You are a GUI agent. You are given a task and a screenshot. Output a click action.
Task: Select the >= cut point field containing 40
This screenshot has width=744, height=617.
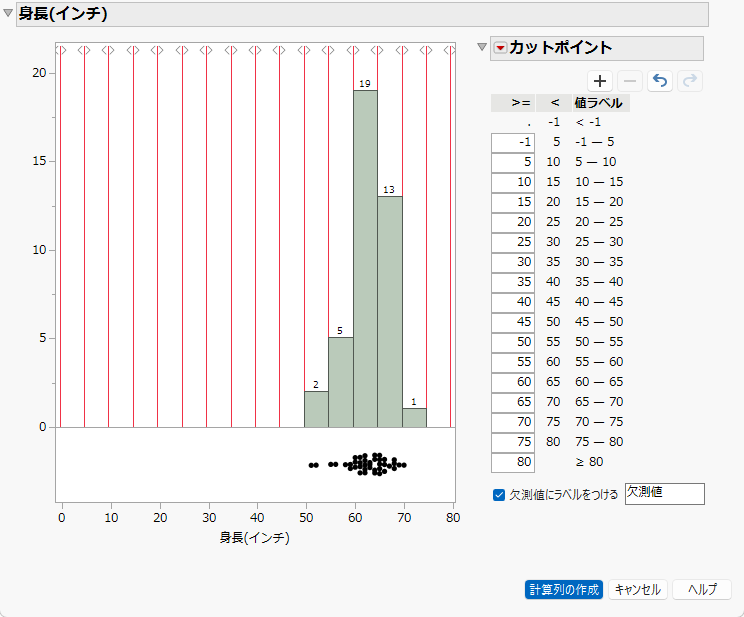tap(513, 302)
